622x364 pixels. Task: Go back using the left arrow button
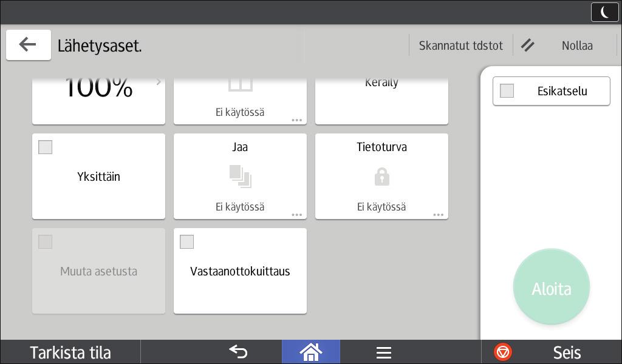coord(28,45)
